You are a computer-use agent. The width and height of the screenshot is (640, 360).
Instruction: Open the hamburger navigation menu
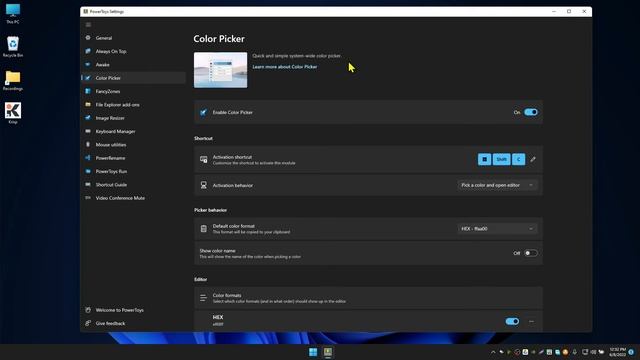click(x=88, y=24)
